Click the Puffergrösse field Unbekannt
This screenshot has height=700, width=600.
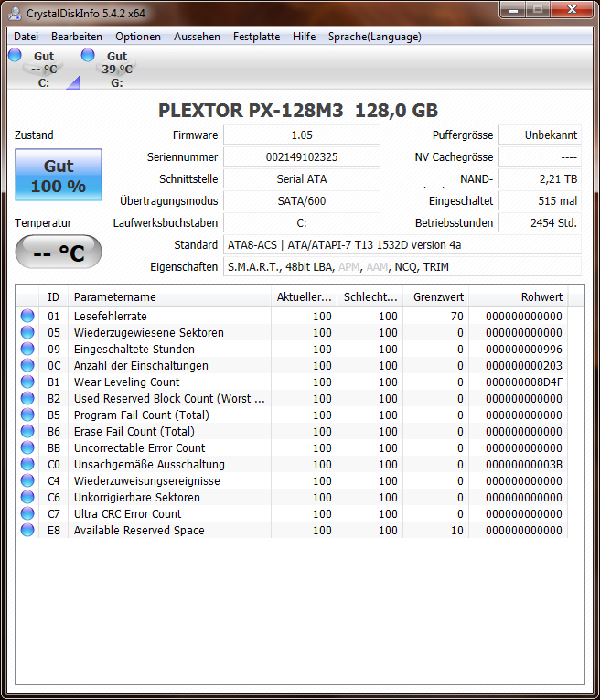(541, 135)
